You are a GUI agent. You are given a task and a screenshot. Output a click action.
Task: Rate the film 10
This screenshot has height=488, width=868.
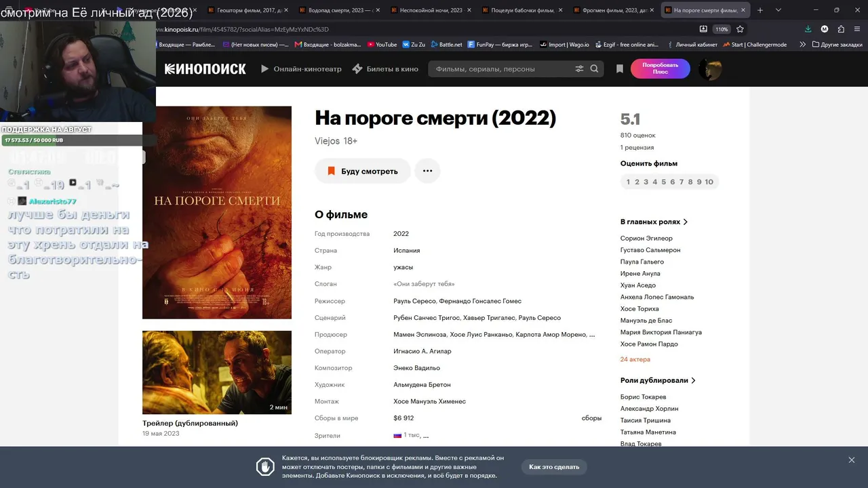coord(709,182)
